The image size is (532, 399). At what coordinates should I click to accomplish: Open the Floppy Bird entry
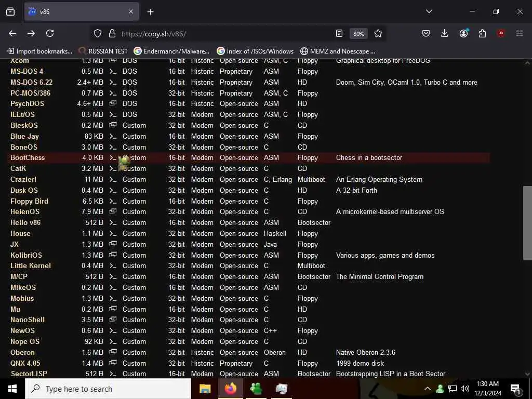[x=29, y=201]
